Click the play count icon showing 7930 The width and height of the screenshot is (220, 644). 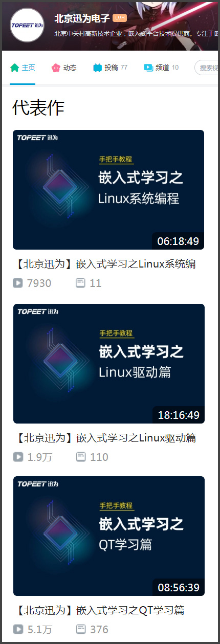tap(18, 283)
